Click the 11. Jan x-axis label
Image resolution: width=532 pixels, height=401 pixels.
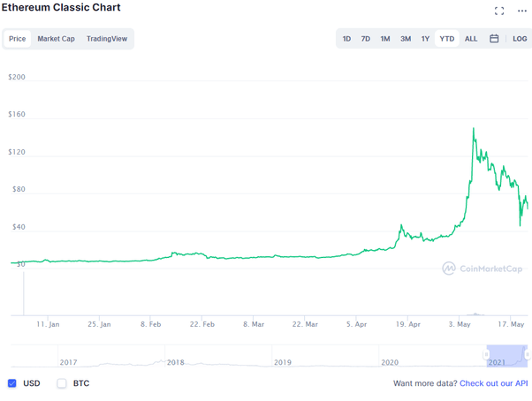pos(48,324)
